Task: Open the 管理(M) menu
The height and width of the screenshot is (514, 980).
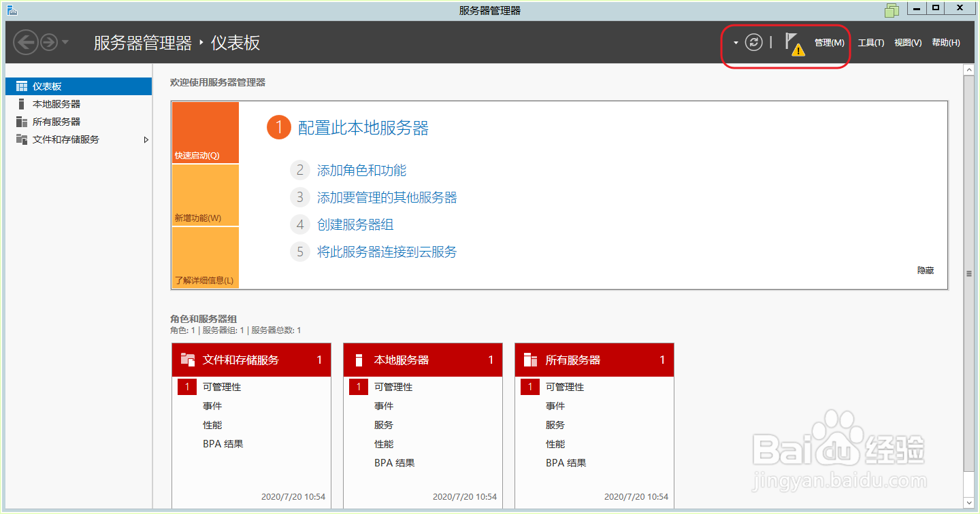Action: [x=830, y=42]
